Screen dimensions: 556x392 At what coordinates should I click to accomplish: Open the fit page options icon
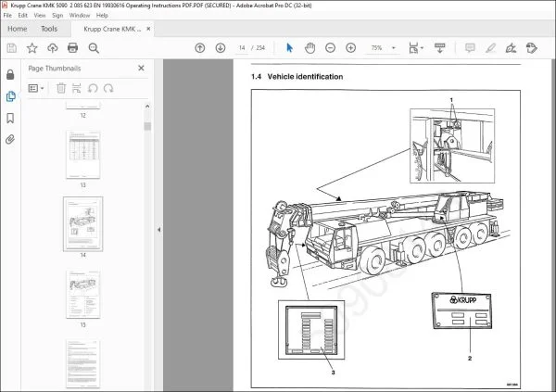415,48
